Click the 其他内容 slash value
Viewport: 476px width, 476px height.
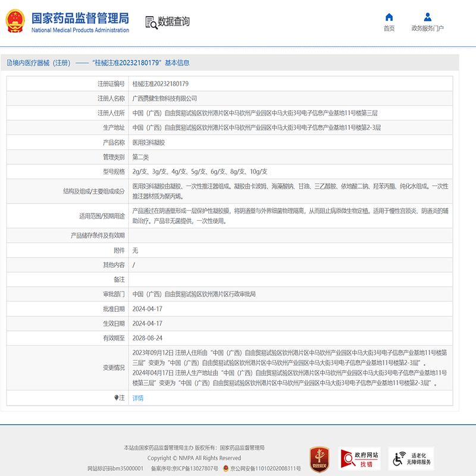pos(133,265)
